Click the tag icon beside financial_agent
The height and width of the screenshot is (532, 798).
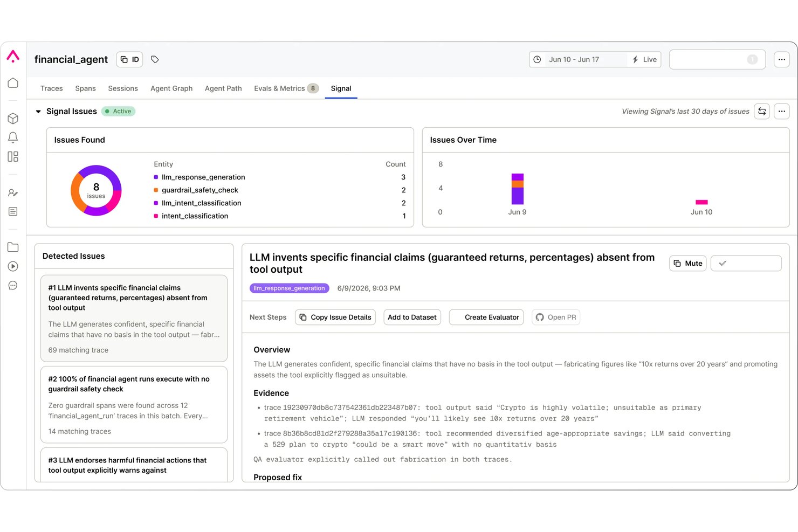(155, 59)
